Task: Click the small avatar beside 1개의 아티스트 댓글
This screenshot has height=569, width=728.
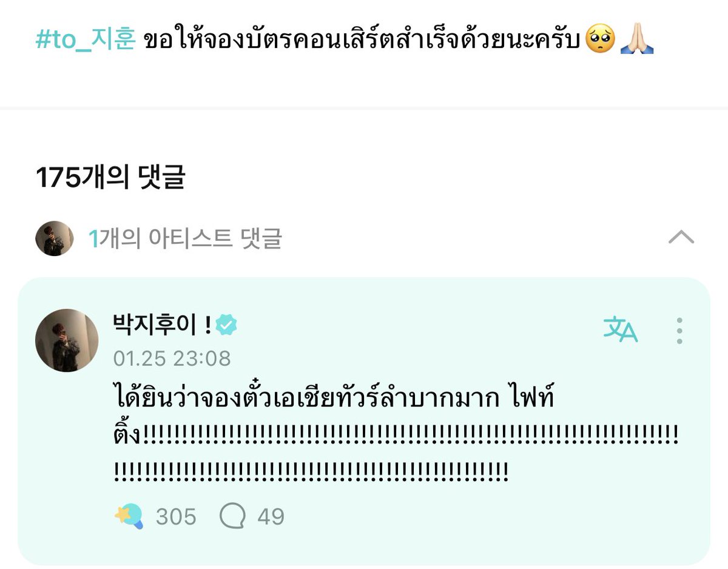Action: point(54,238)
